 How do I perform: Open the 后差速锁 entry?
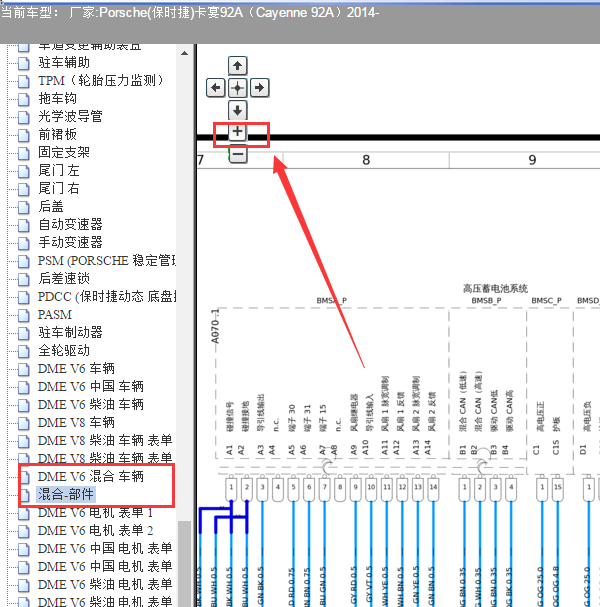(64, 279)
